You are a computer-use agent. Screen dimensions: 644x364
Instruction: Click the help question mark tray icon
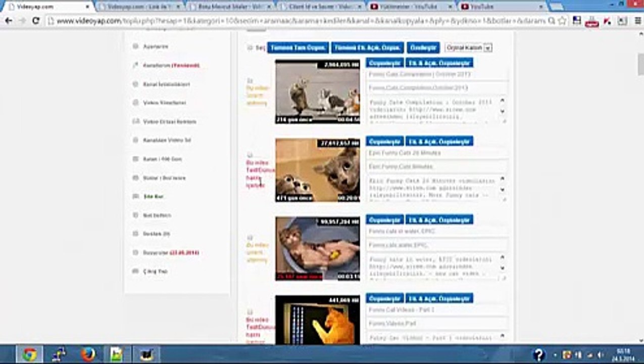pyautogui.click(x=539, y=354)
